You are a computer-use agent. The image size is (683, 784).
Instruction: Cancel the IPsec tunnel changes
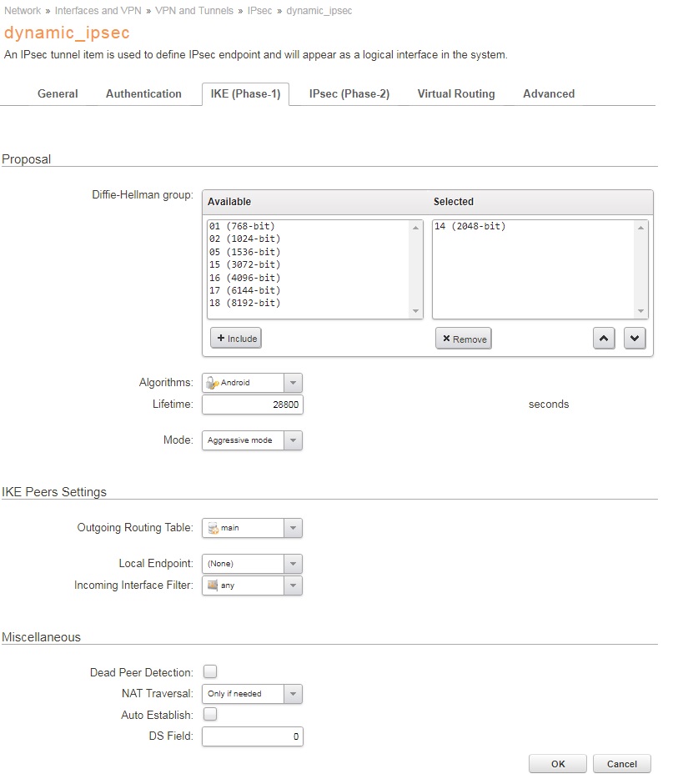pyautogui.click(x=621, y=764)
